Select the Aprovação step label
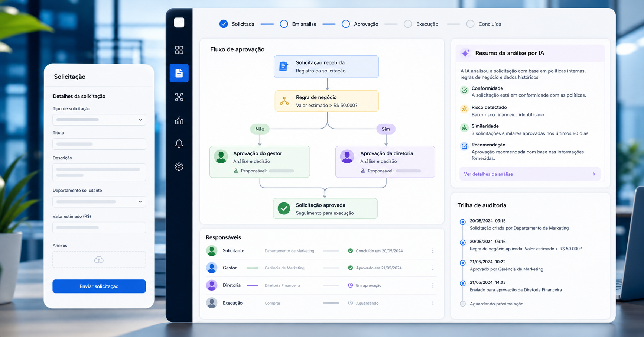This screenshot has width=644, height=337. coord(366,24)
